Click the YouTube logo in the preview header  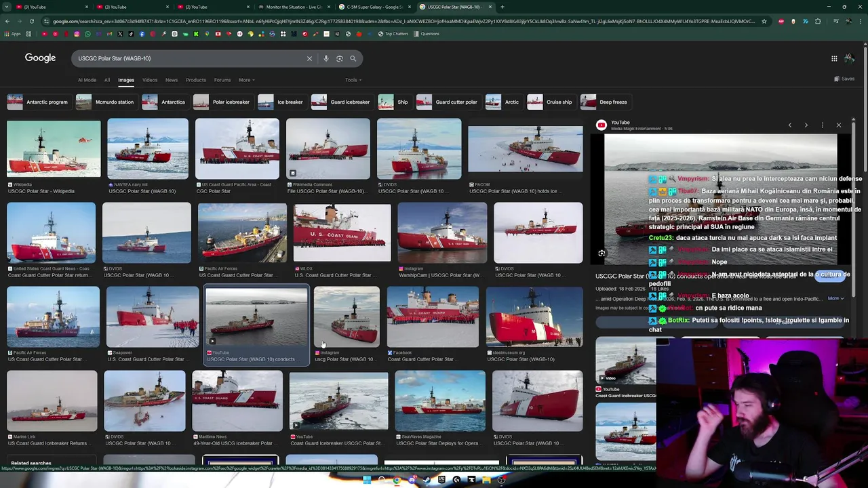tap(601, 125)
